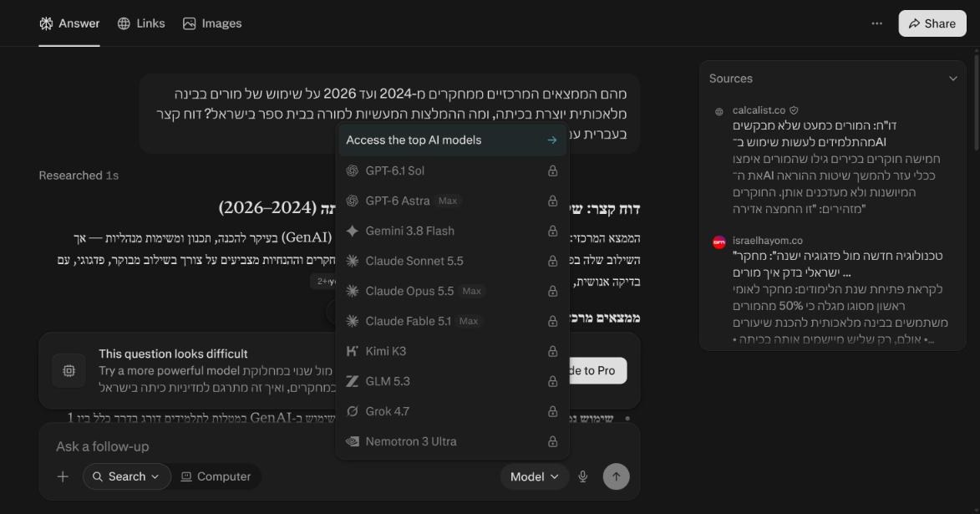Screen dimensions: 980x514
Task: Submit the follow-up with arrow button
Action: click(x=616, y=476)
